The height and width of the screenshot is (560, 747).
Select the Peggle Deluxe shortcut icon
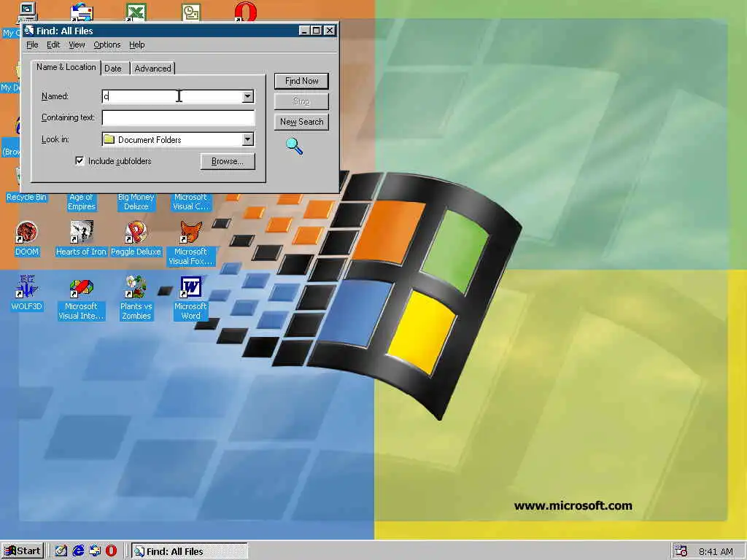pos(136,233)
